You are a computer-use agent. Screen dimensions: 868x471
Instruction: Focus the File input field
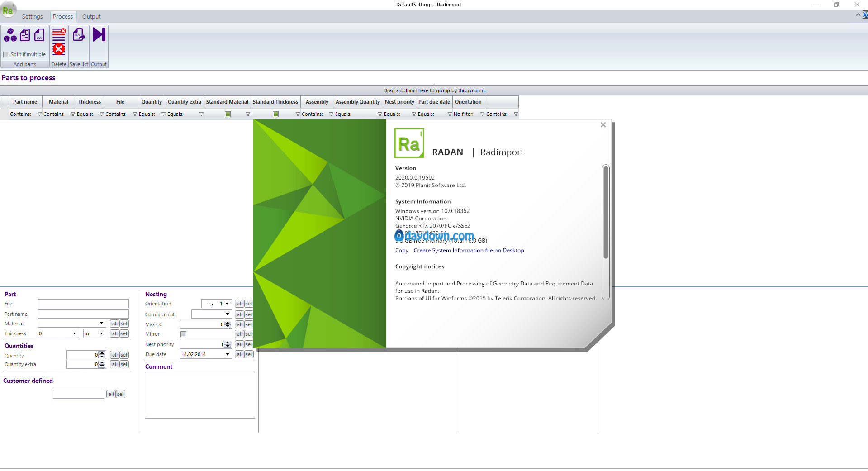point(83,304)
